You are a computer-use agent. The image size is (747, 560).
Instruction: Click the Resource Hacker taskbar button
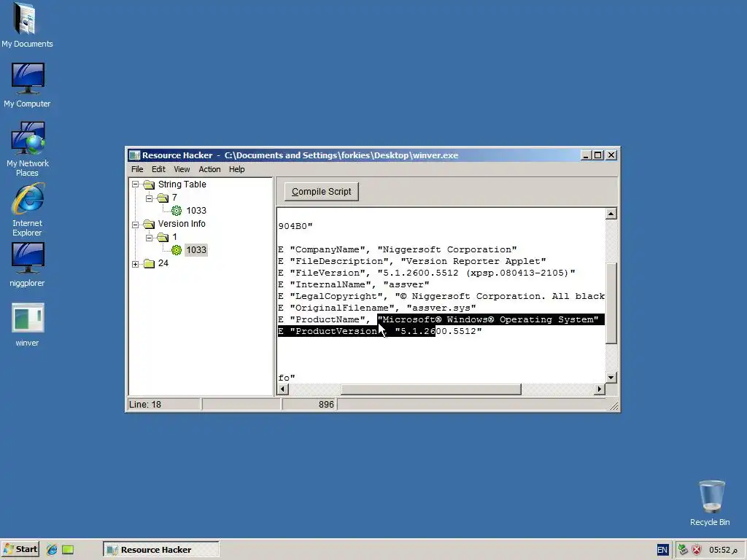[161, 550]
